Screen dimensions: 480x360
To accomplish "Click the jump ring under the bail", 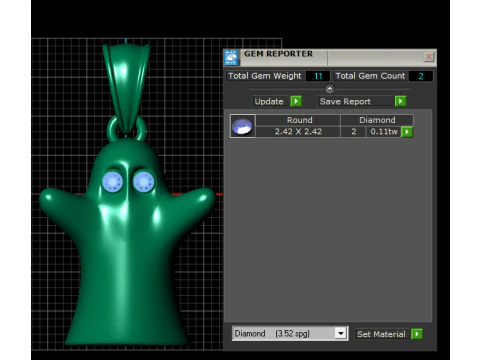I will point(127,129).
